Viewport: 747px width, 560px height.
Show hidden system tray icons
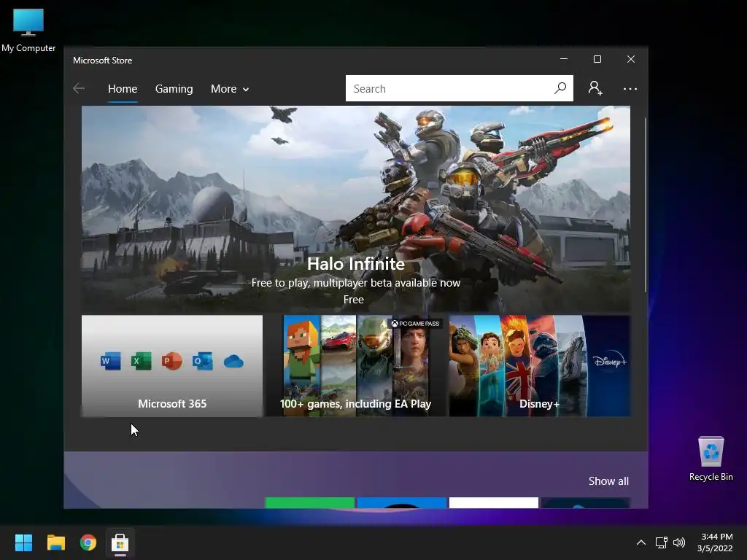pos(641,542)
